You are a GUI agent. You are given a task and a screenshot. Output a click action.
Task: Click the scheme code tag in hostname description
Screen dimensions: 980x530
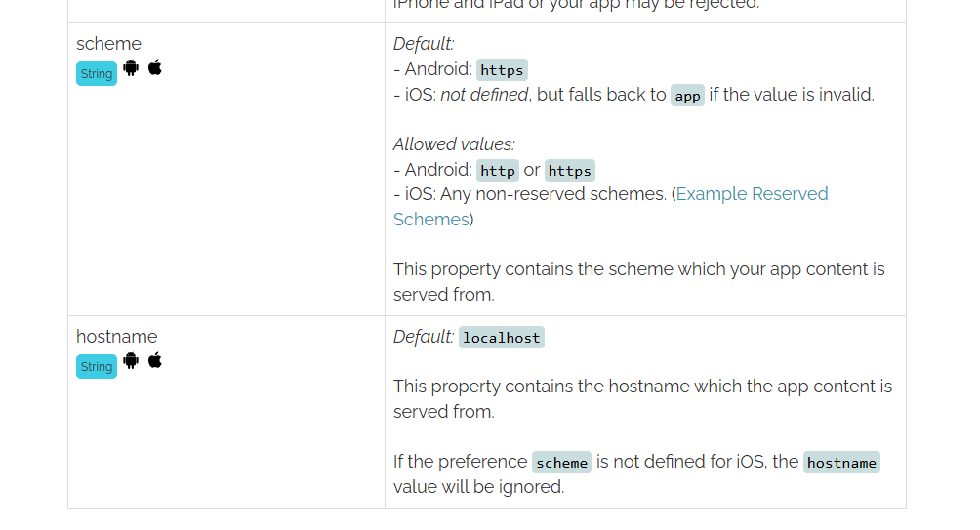pos(561,463)
